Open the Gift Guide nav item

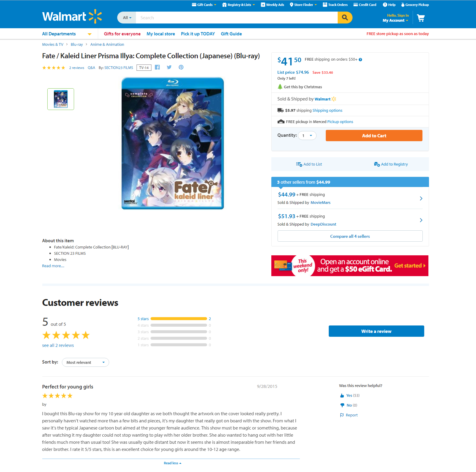tap(231, 34)
